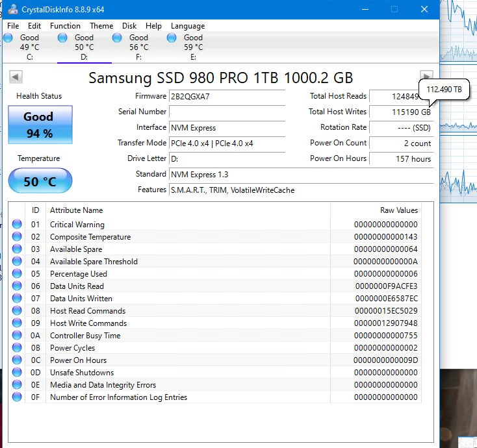Open the Function menu
Screen dimensions: 477x448
coord(65,26)
